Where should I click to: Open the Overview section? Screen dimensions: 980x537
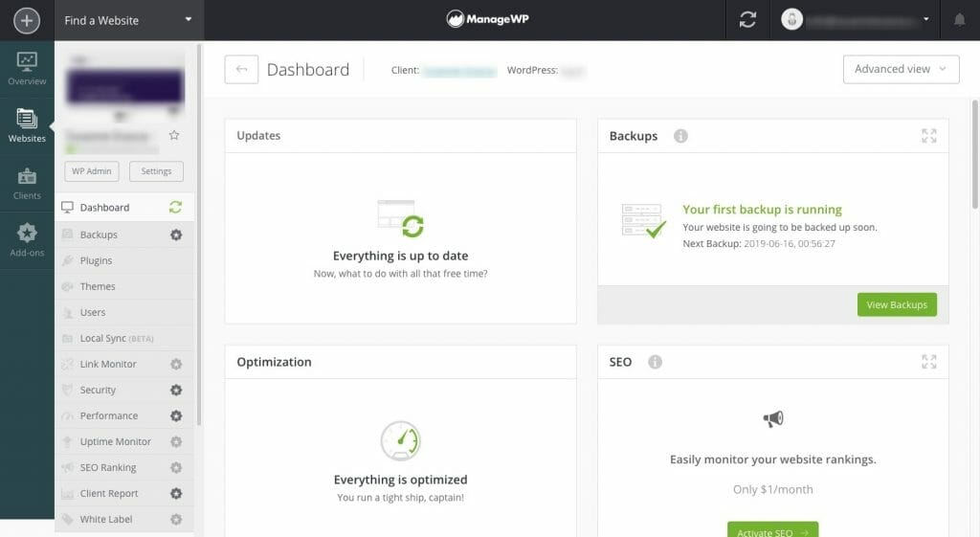click(27, 69)
